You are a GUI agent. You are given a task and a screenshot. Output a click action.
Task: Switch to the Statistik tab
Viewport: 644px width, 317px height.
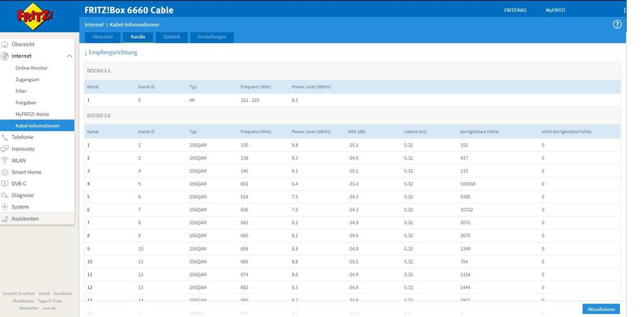coord(171,37)
